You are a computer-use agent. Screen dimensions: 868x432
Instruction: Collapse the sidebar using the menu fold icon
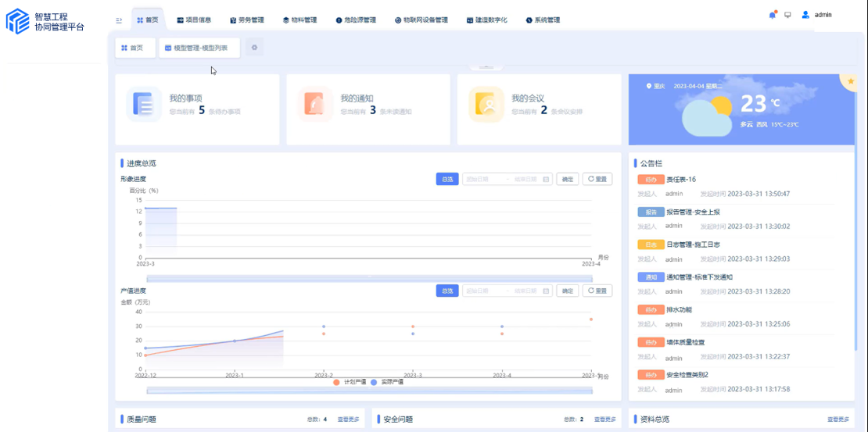pyautogui.click(x=119, y=20)
